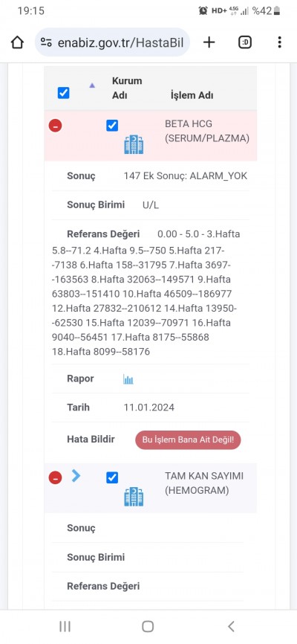Collapse the BETA HCG row with red minus
The width and height of the screenshot is (297, 644).
point(56,126)
